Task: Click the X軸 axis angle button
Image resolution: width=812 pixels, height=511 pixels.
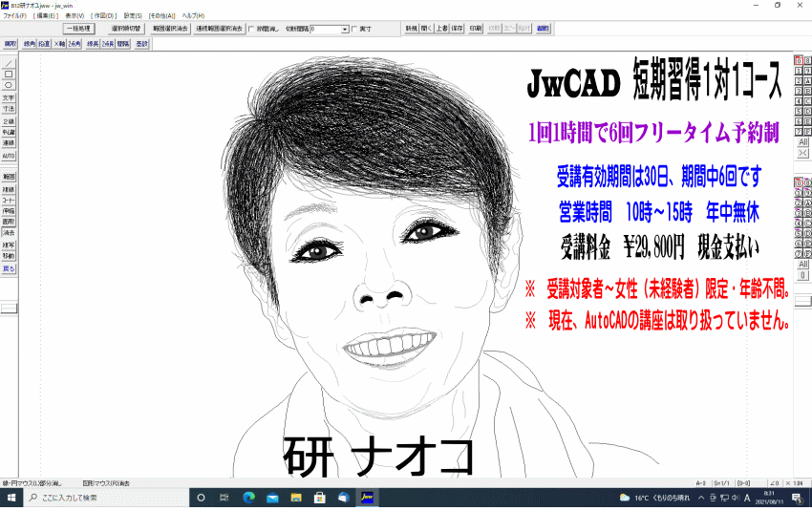Action: pyautogui.click(x=59, y=44)
